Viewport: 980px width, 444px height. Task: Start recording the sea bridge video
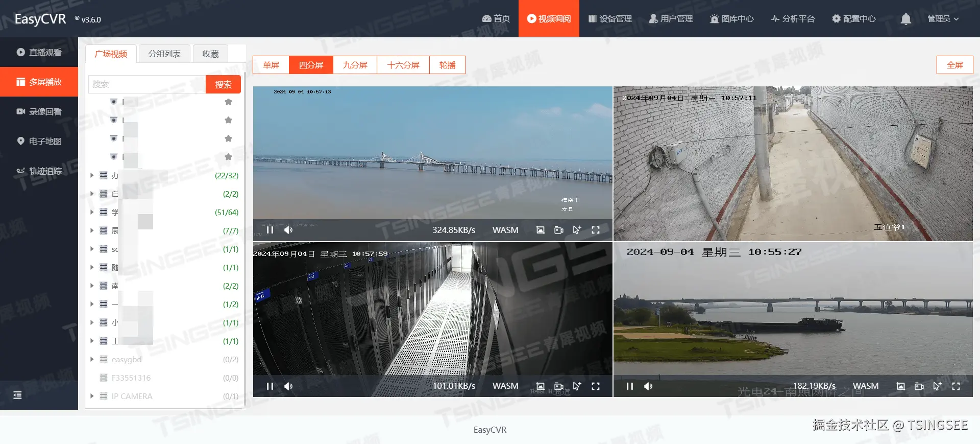point(559,230)
